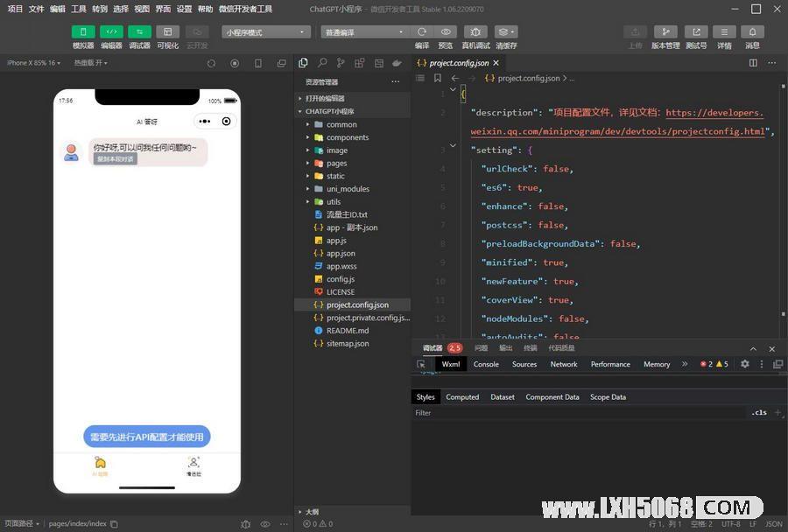Collapse the CHATGPT小程序 project root
The width and height of the screenshot is (788, 532).
coord(352,111)
